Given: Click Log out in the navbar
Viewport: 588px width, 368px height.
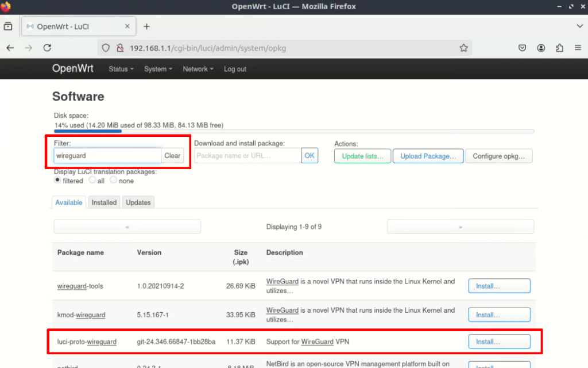Looking at the screenshot, I should [235, 69].
